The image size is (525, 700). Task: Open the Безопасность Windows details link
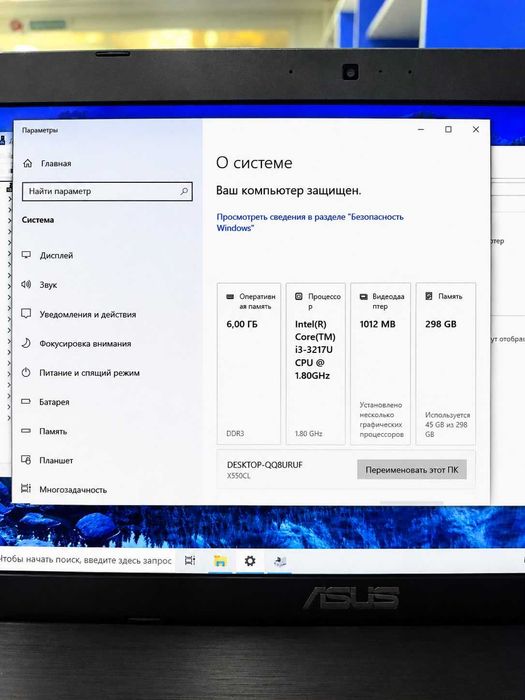point(310,222)
